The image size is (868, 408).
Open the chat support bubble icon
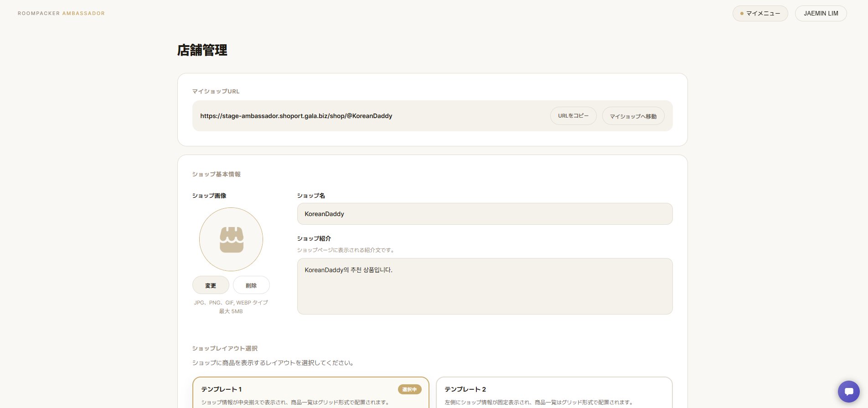pos(848,392)
